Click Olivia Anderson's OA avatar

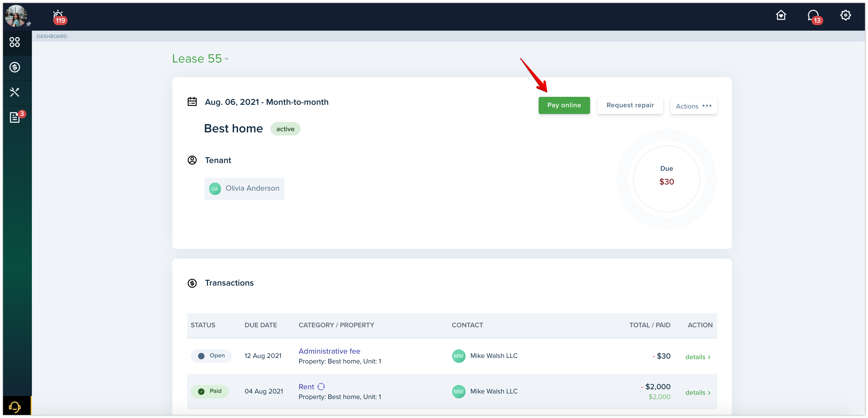[215, 188]
